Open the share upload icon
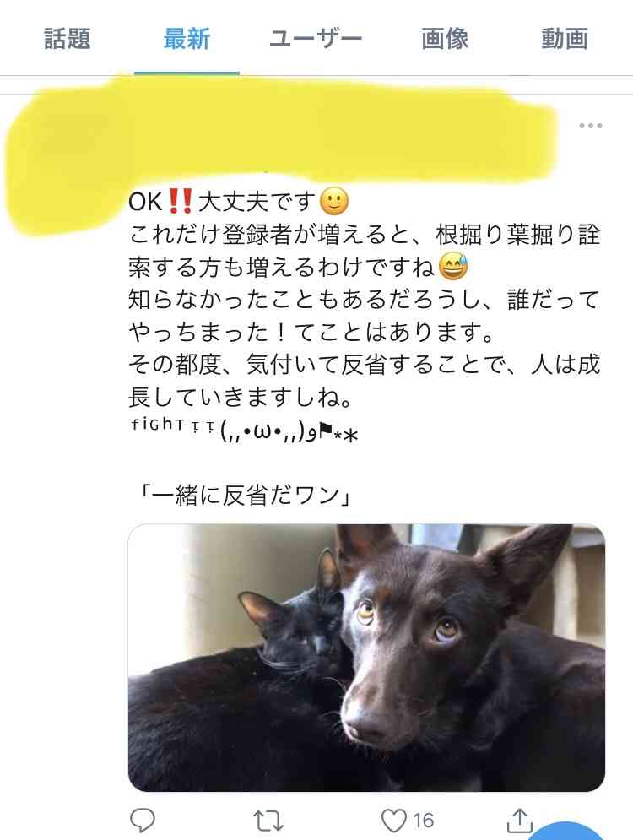 coord(519,821)
